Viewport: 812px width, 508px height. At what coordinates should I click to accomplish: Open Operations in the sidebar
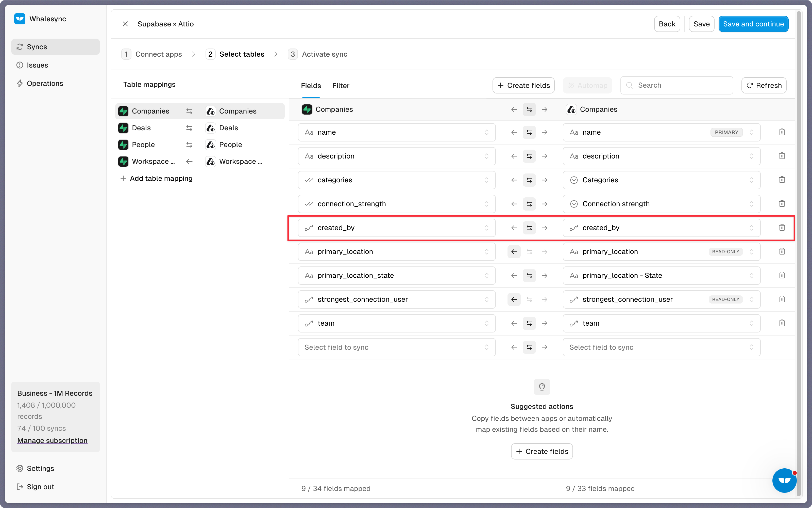(x=55, y=83)
